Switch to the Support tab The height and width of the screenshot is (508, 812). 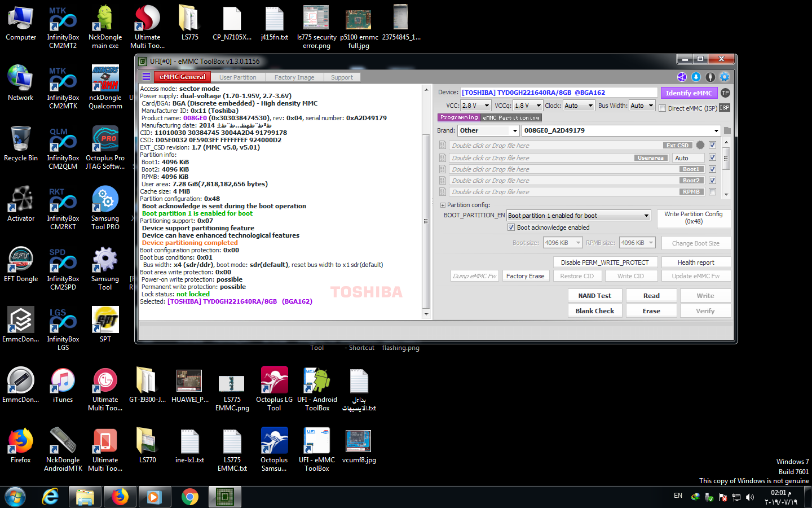click(342, 77)
